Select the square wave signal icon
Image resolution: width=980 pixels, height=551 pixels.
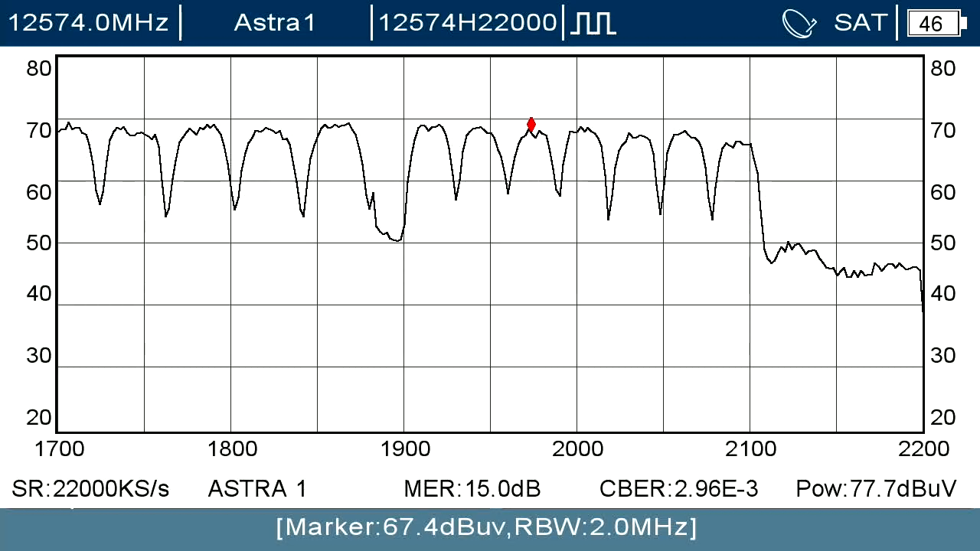pyautogui.click(x=593, y=23)
